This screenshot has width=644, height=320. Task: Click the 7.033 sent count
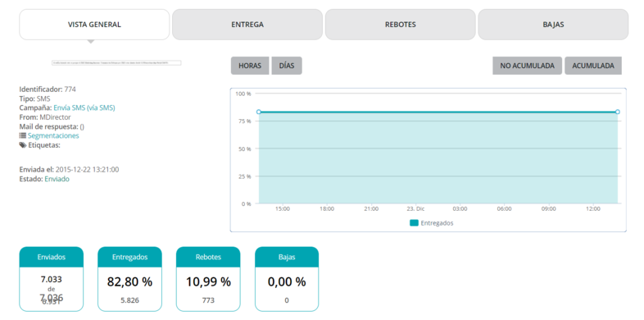point(52,279)
